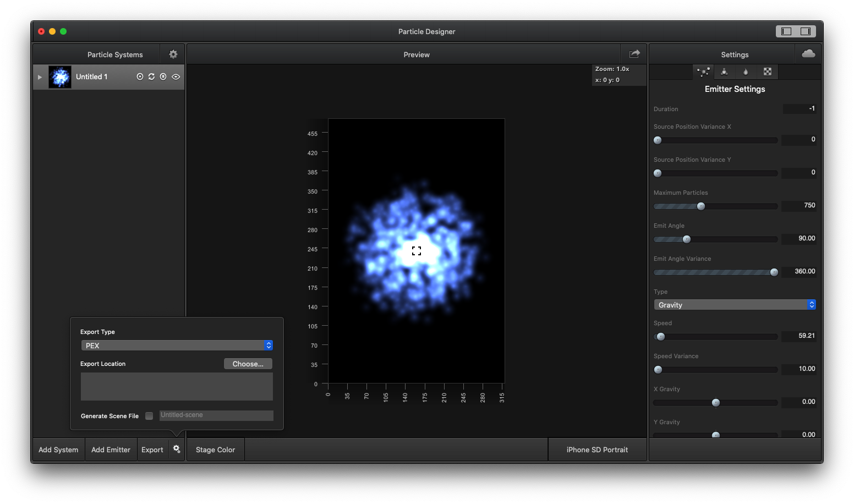The width and height of the screenshot is (854, 504).
Task: Toggle the left sidebar panel button
Action: coord(786,31)
